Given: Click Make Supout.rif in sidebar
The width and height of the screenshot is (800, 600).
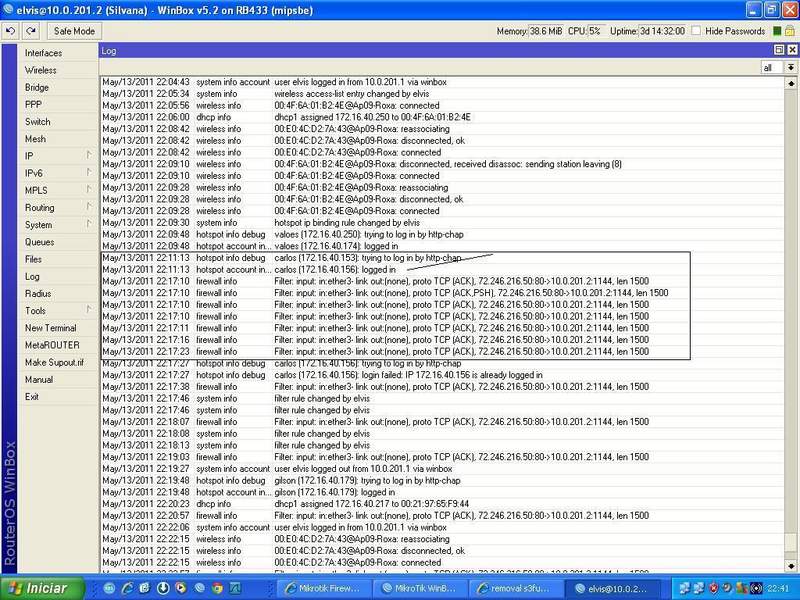Looking at the screenshot, I should tap(57, 362).
